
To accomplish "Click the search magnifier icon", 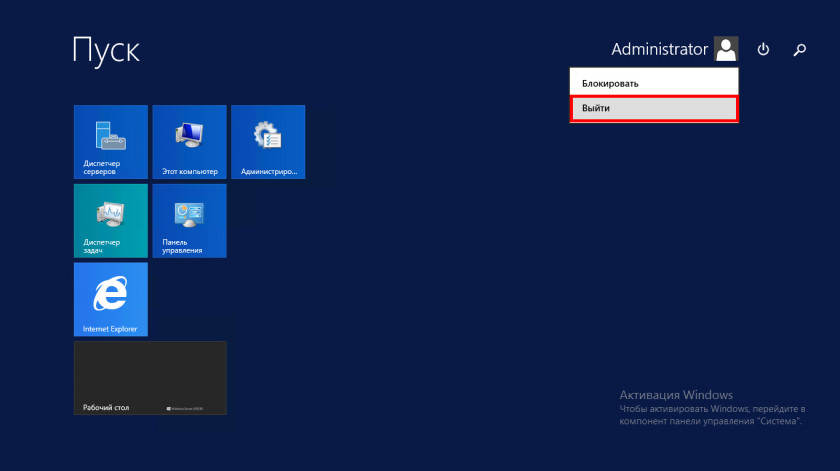I will (x=799, y=49).
